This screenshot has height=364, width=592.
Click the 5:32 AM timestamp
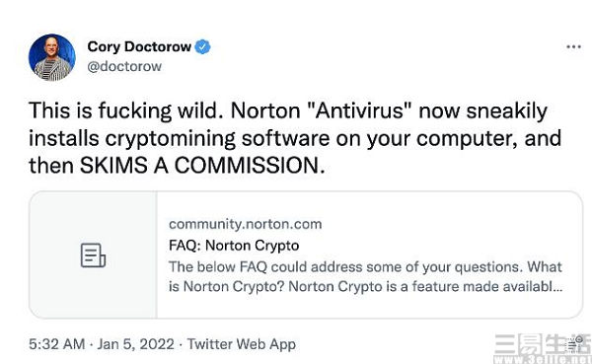pyautogui.click(x=56, y=344)
